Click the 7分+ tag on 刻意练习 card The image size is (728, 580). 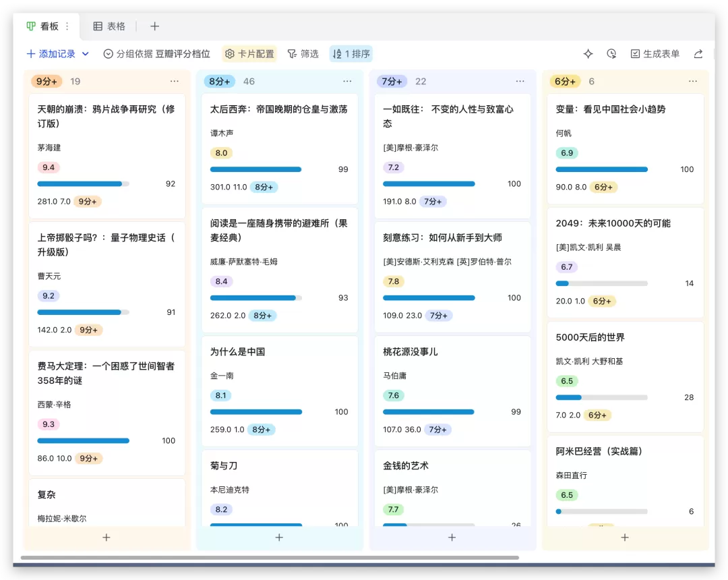point(439,316)
